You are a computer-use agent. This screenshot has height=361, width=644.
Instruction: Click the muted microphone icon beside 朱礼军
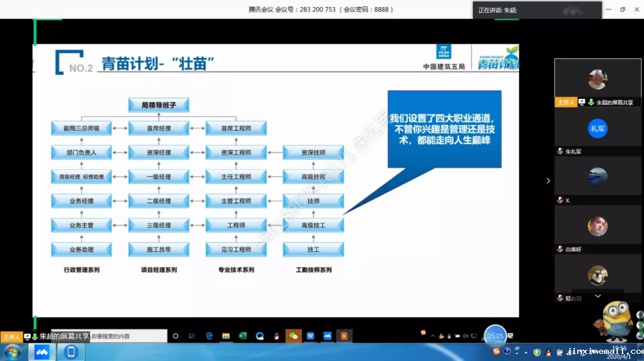[560, 152]
